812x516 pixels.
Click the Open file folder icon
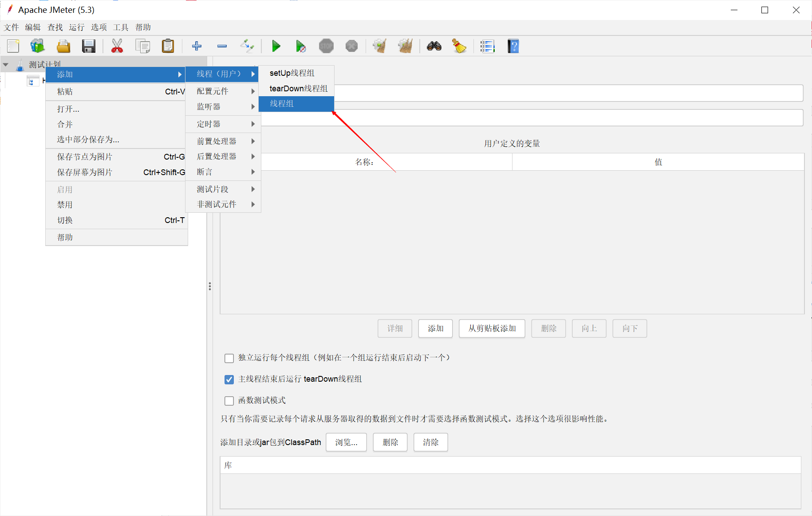[63, 46]
